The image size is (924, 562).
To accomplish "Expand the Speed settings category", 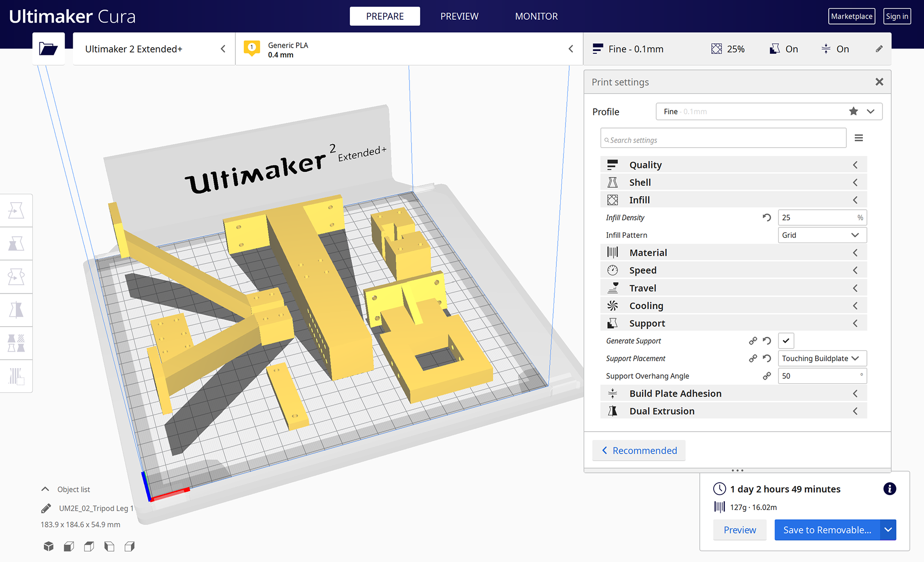I will (733, 270).
